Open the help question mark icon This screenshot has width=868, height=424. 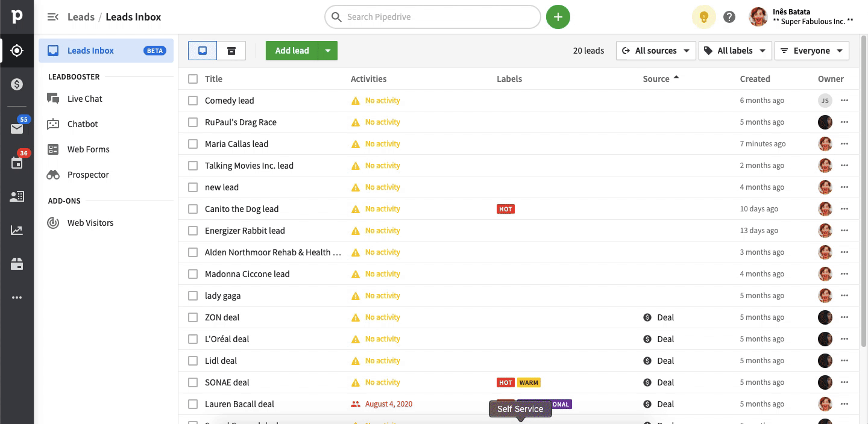tap(729, 17)
